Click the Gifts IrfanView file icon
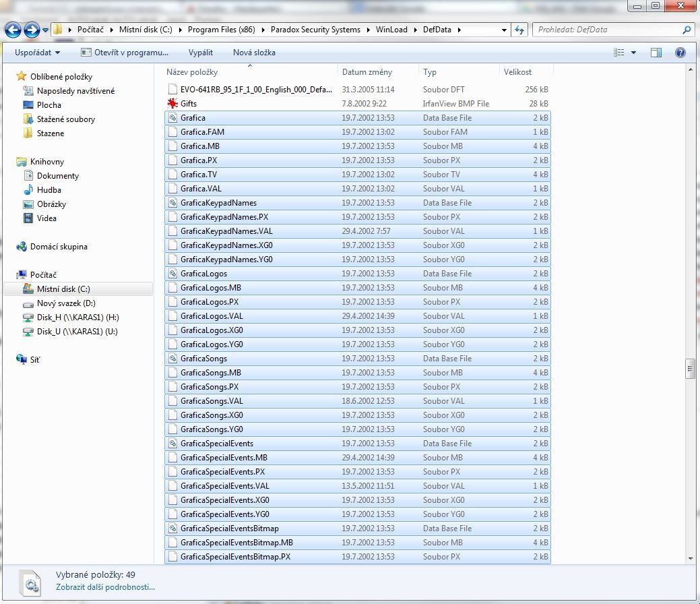The height and width of the screenshot is (604, 700). tap(172, 104)
